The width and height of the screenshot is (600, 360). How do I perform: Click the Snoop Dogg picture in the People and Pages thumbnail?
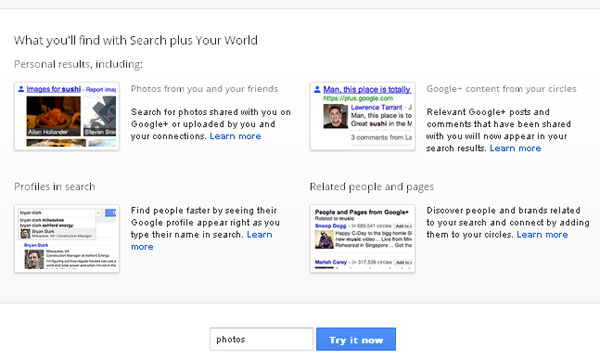click(324, 239)
